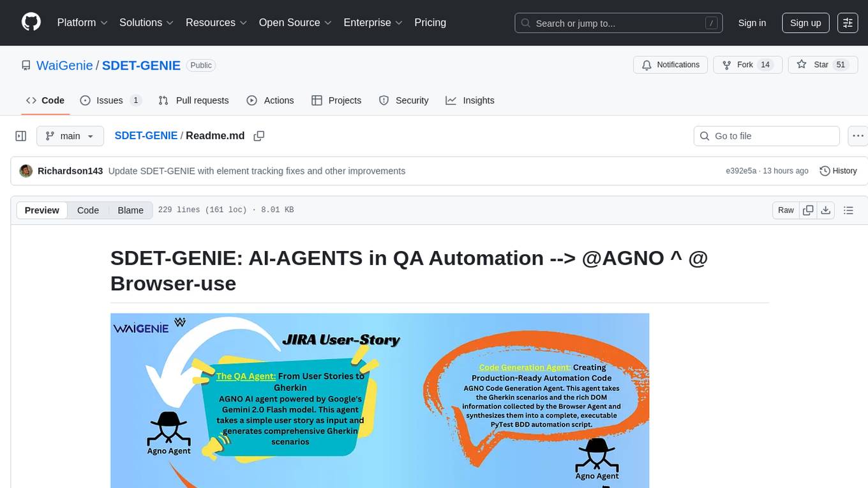Select the Blame view toggle
The width and height of the screenshot is (868, 488).
pos(131,210)
